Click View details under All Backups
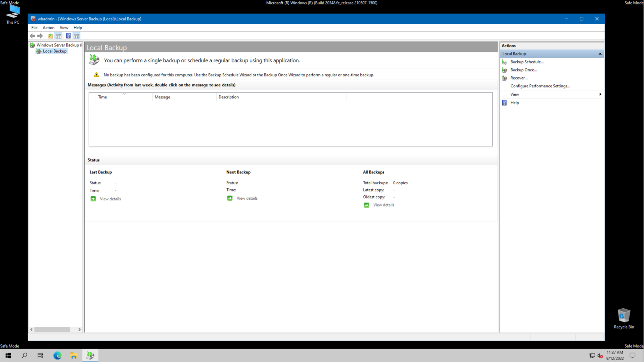The height and width of the screenshot is (362, 644). pos(383,205)
